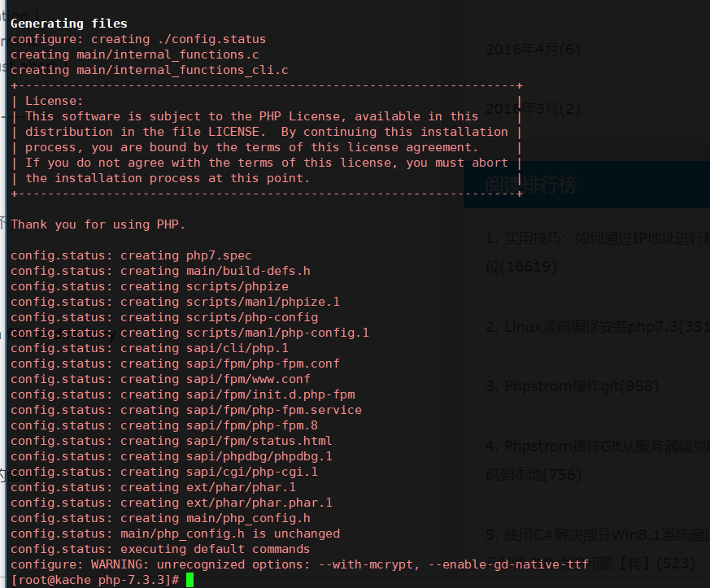Click the 'creating main/internal_functions_cli.c' line
Viewport: 710px width, 588px height.
tap(150, 70)
